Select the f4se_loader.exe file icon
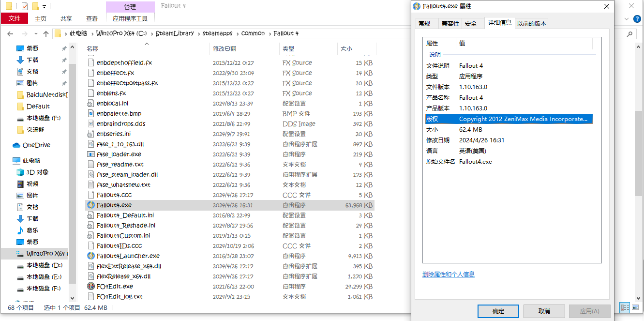This screenshot has width=644, height=321. coord(90,154)
